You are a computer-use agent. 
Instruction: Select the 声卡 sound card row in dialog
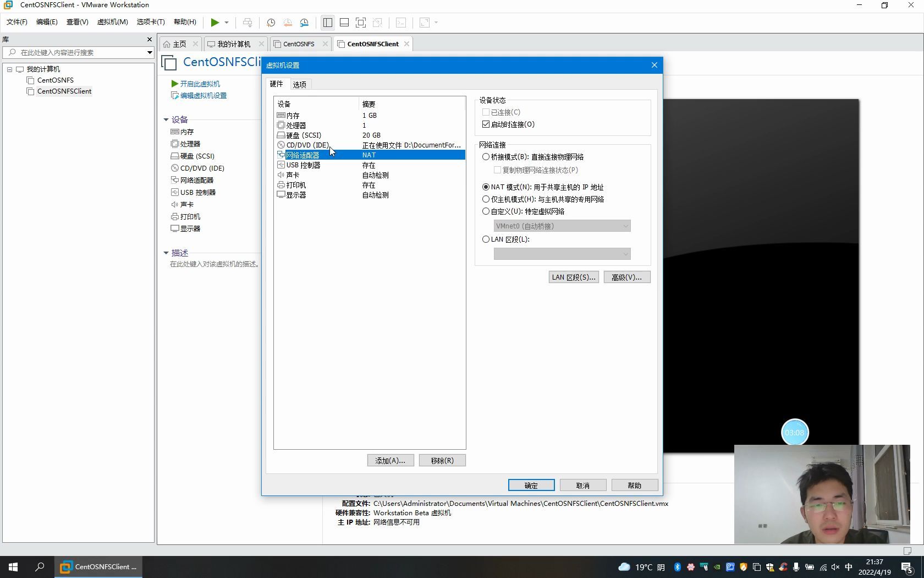370,175
